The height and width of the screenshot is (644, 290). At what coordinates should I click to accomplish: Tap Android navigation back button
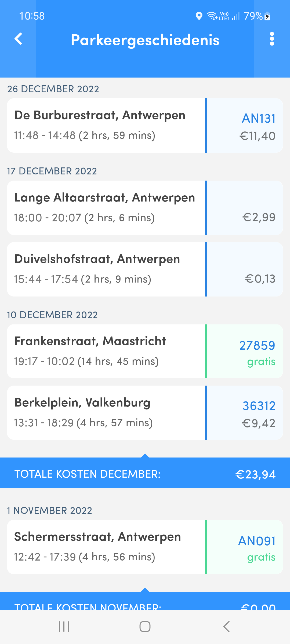tap(226, 627)
